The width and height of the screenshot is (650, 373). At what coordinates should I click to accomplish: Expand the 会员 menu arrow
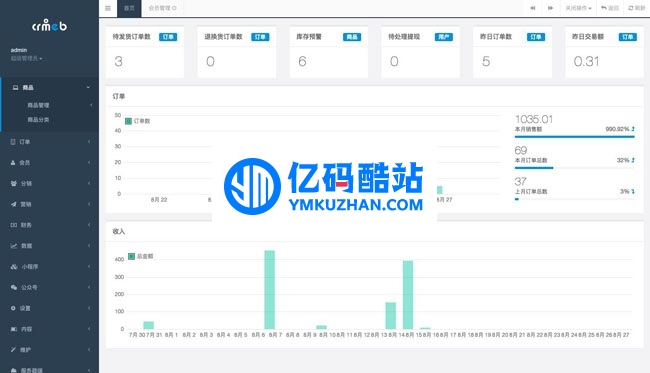[89, 162]
